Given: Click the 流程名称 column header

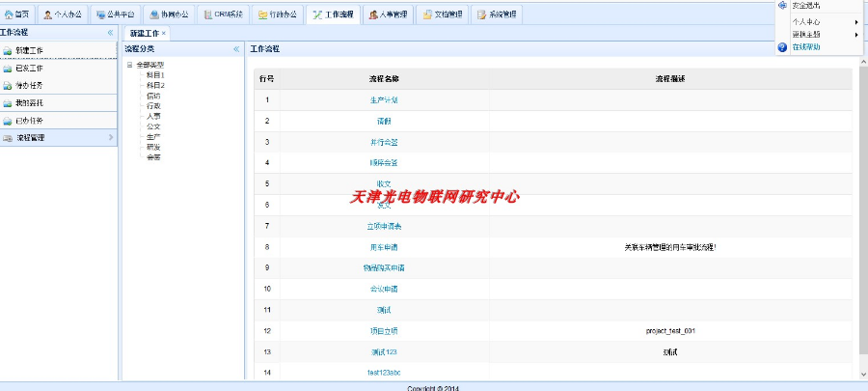Looking at the screenshot, I should pos(384,79).
